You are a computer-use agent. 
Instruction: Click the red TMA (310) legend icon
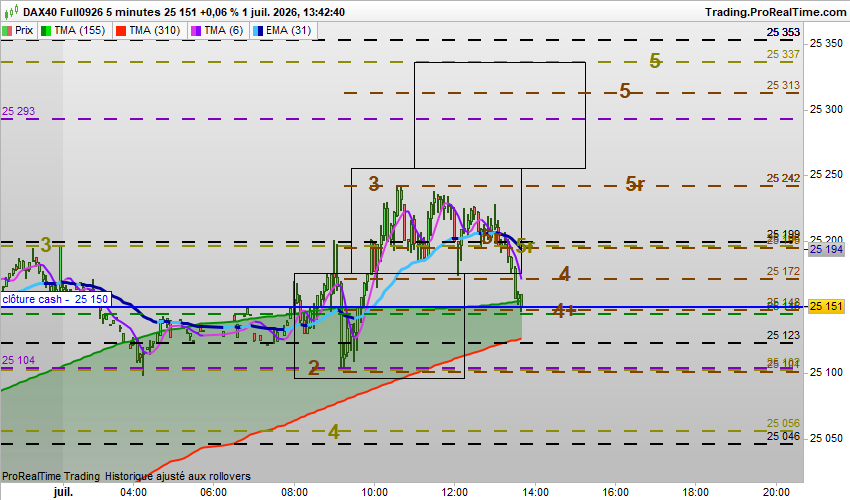[121, 31]
